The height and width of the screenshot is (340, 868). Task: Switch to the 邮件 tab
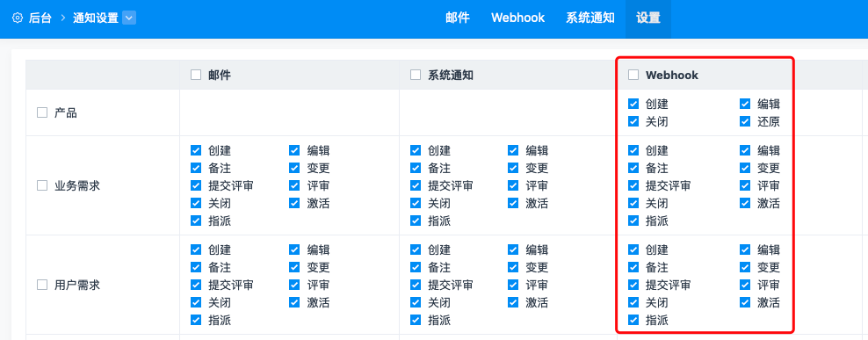tap(458, 18)
